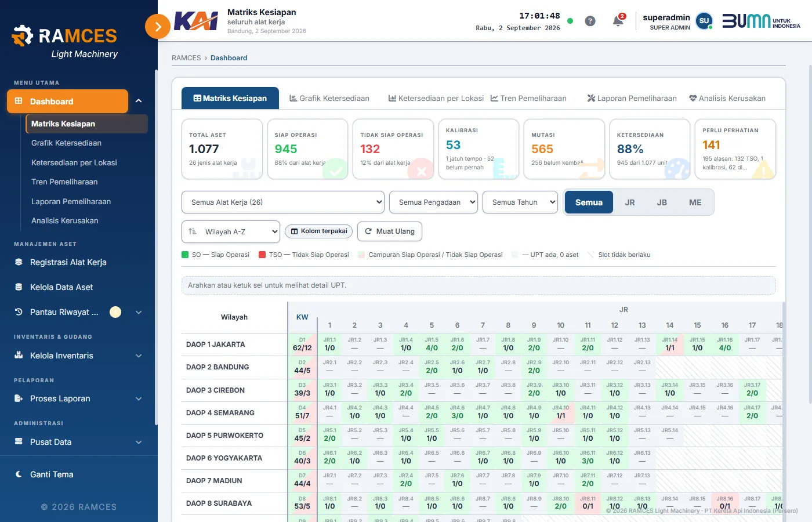Select the JB segment filter
Image resolution: width=812 pixels, height=522 pixels.
(x=662, y=202)
